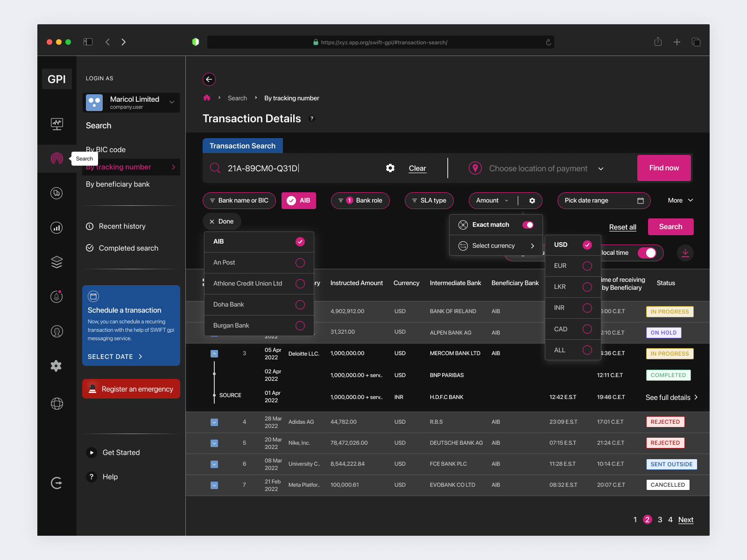Click the gear icon beside the search field
This screenshot has width=747, height=560.
(390, 168)
